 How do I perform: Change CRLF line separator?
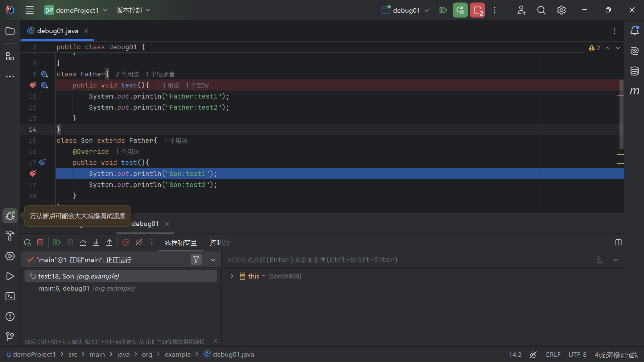pos(553,355)
